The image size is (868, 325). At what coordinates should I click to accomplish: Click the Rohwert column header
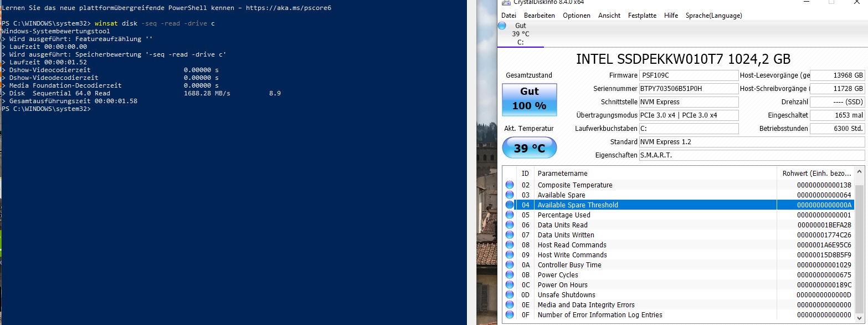click(815, 174)
